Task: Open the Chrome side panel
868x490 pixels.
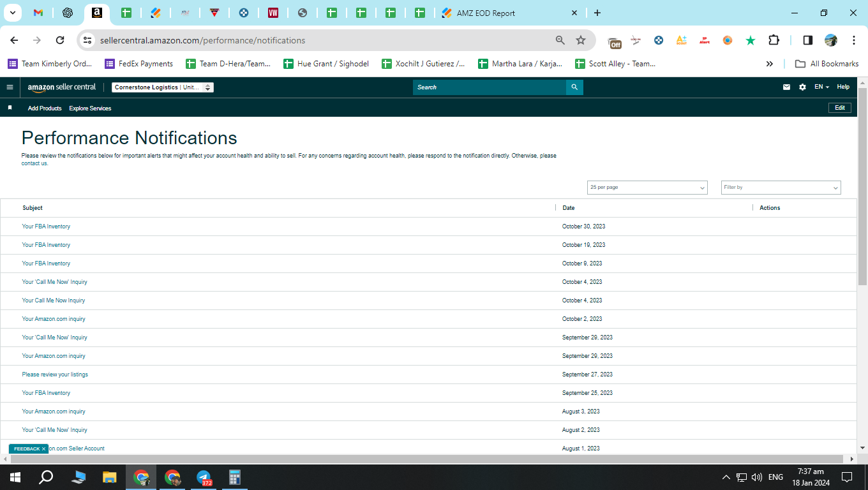Action: click(807, 40)
